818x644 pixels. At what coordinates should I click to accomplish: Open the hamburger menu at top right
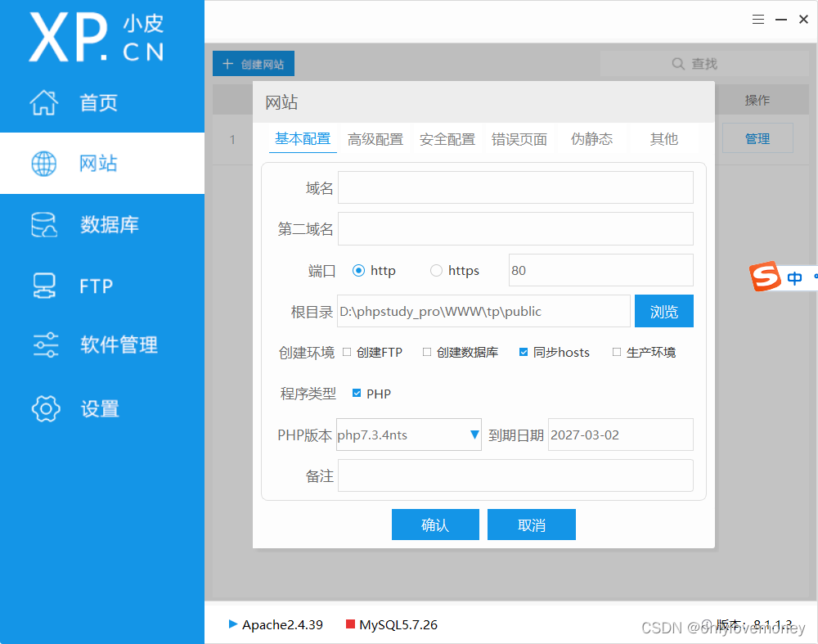758,19
